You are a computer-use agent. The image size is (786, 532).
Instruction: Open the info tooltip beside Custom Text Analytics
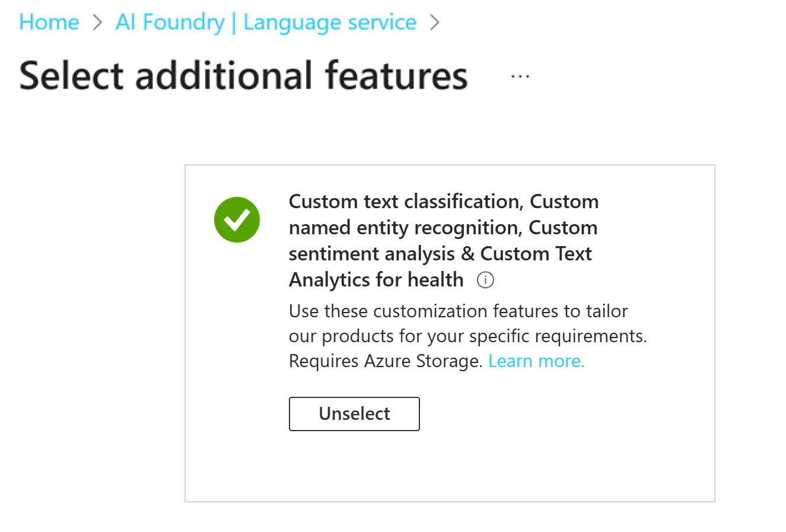pos(485,279)
